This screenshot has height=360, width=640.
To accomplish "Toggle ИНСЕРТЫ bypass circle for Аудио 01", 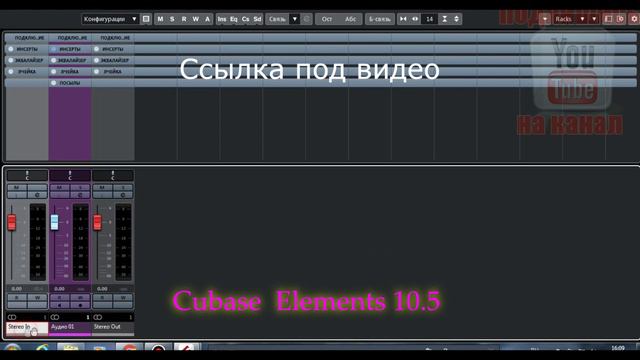I will (53, 49).
